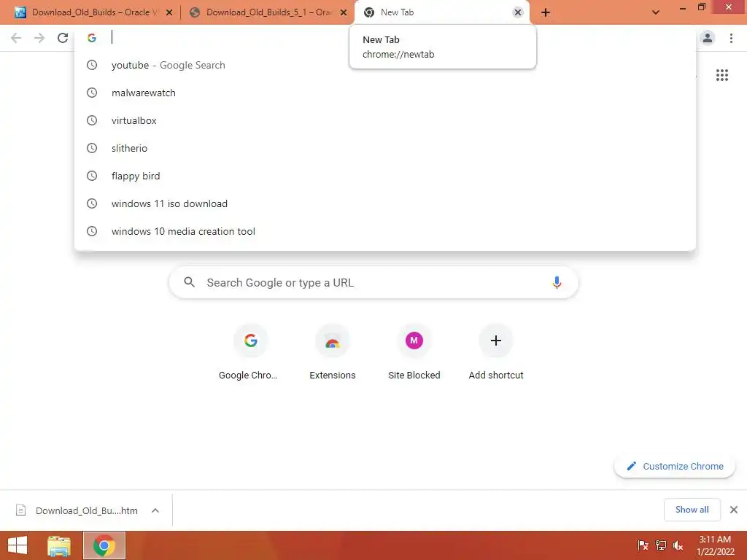This screenshot has height=560, width=747.
Task: Open the Google Chrome shortcut tile
Action: 250,352
